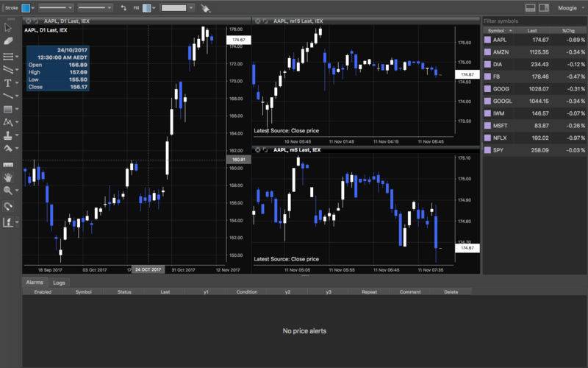
Task: Select the ruler measure tool
Action: (x=8, y=164)
